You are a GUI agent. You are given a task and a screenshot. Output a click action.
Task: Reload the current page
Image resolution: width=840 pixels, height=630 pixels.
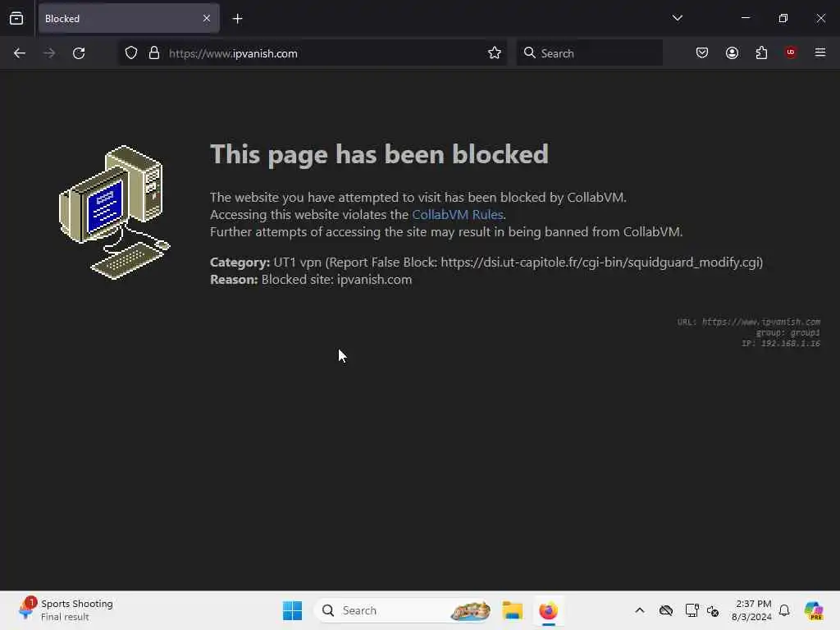[x=79, y=53]
